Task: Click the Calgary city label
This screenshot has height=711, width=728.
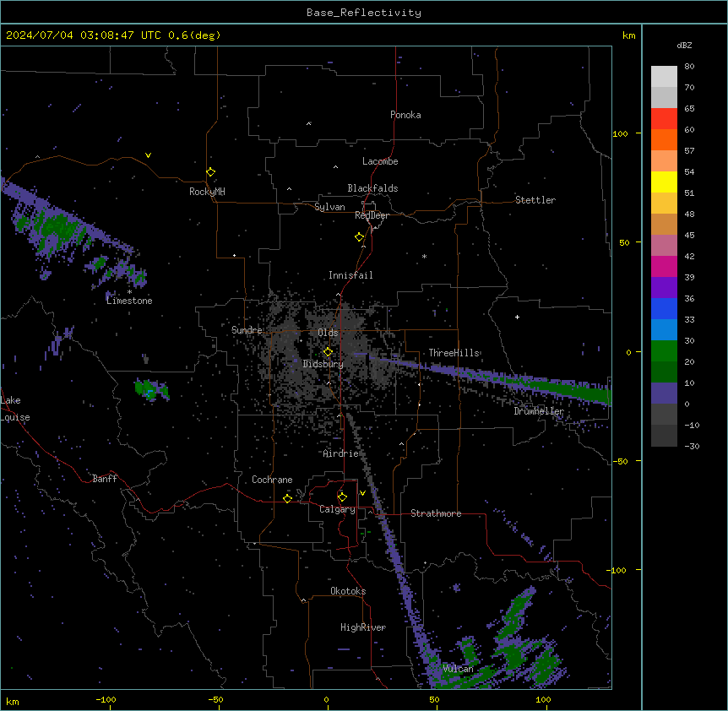Action: pos(337,509)
